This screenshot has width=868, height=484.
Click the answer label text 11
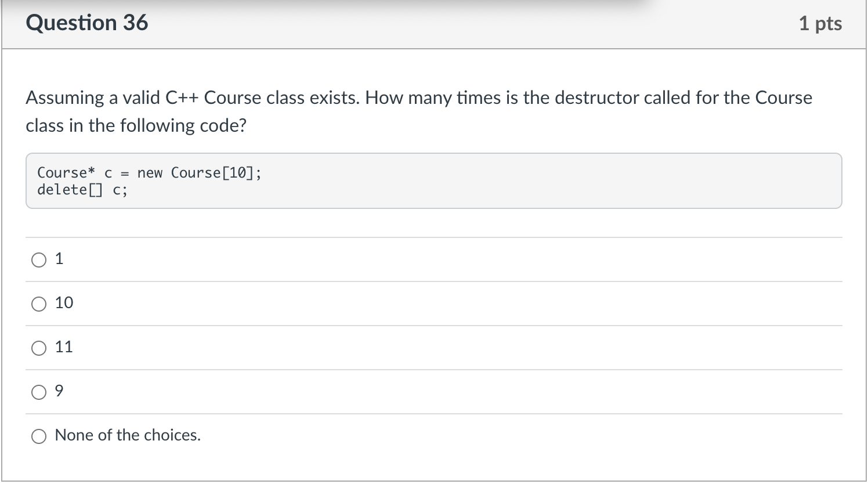coord(64,346)
